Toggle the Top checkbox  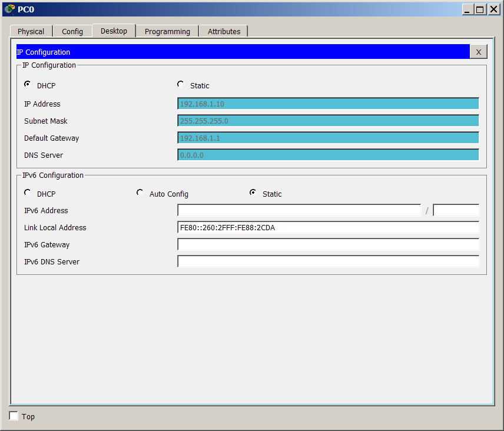click(x=14, y=416)
